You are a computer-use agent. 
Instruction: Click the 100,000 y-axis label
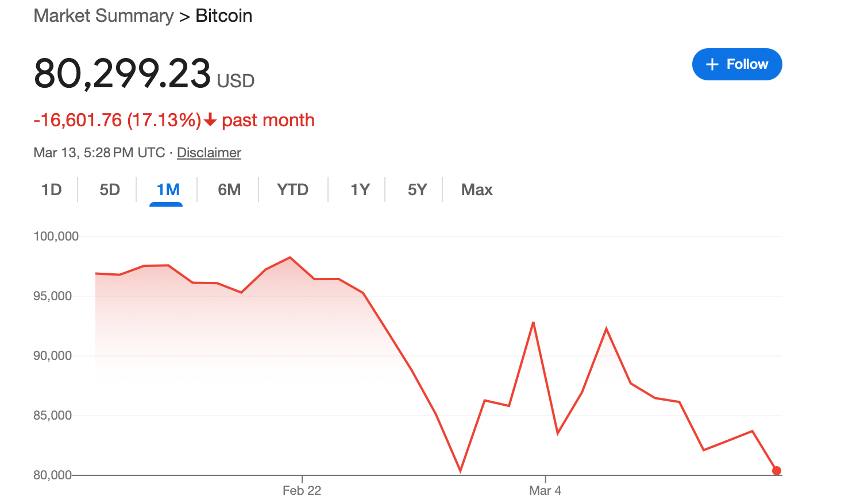[56, 236]
